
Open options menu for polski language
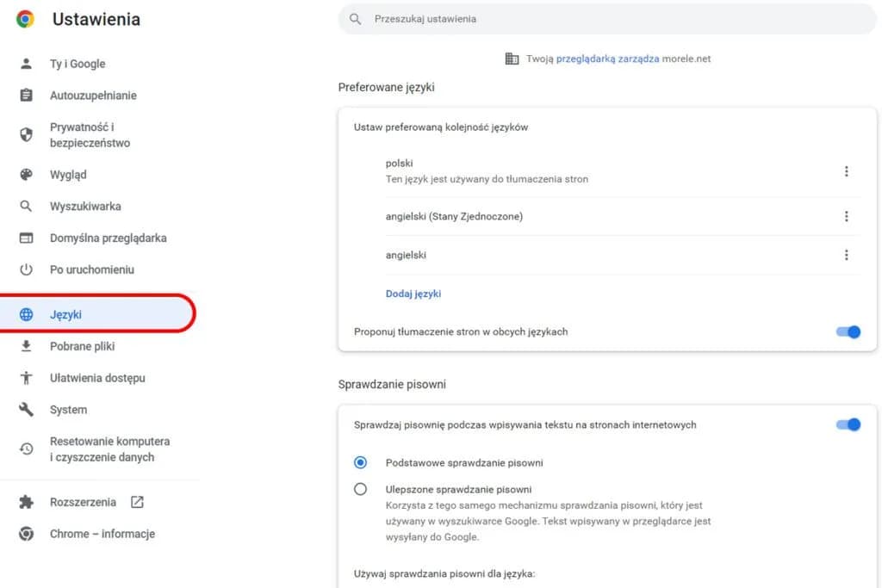pos(847,170)
